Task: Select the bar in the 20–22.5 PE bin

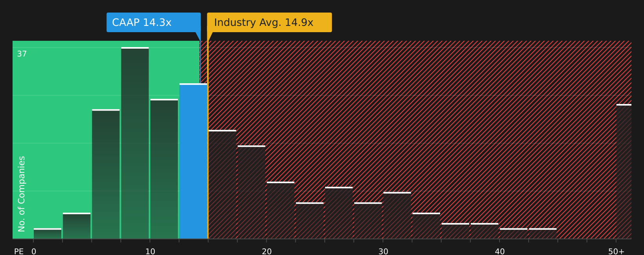Action: 281,210
